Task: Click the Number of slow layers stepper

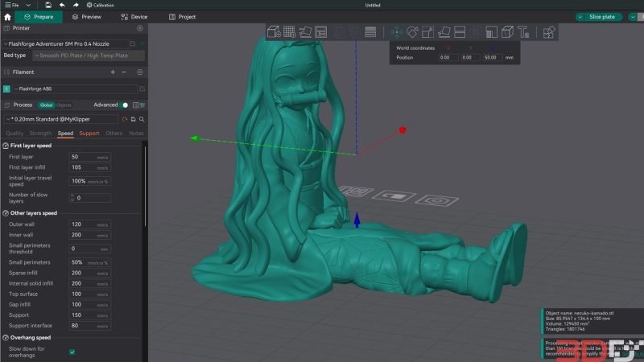Action: coord(72,198)
